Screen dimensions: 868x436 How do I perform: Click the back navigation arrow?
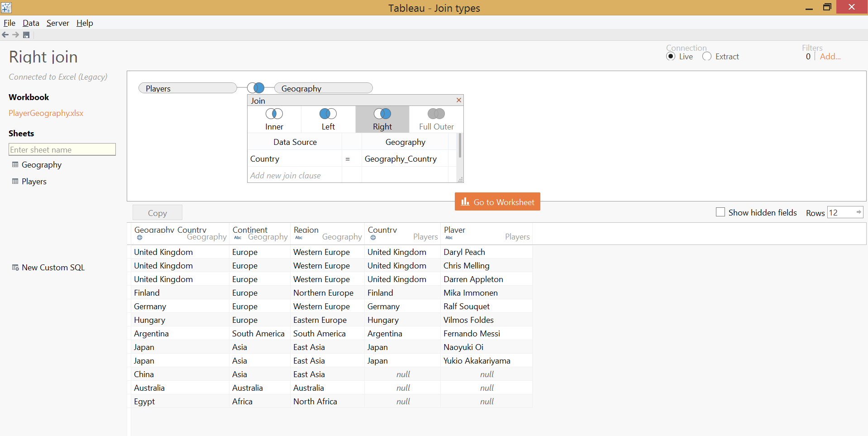6,34
